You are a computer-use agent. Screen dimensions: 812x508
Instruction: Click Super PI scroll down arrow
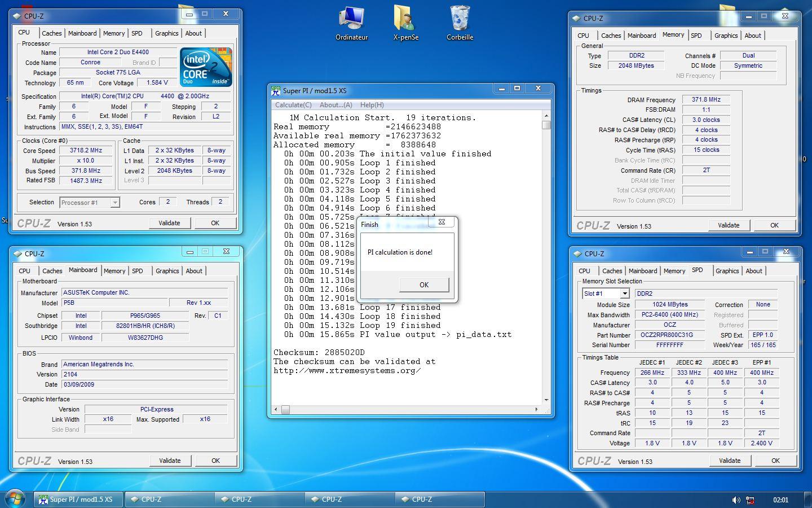click(546, 400)
